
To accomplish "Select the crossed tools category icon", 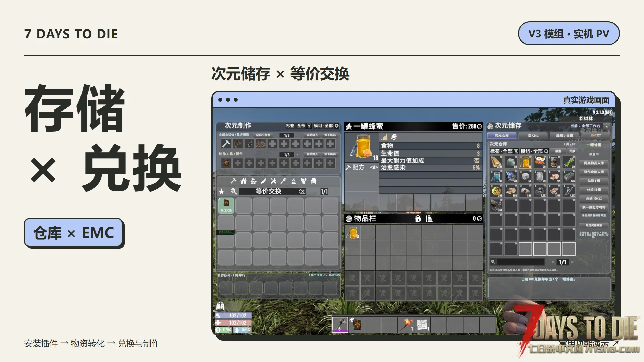I will click(x=274, y=181).
